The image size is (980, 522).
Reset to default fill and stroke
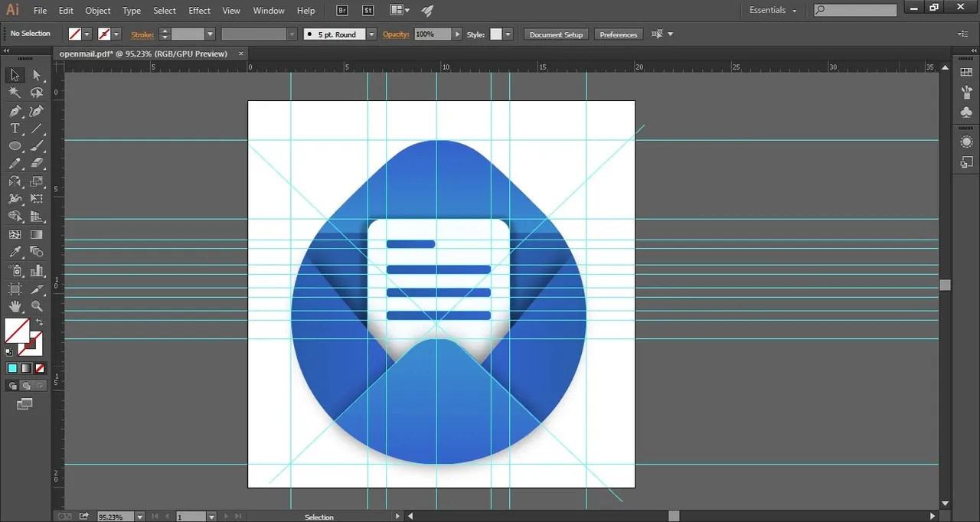coord(9,351)
